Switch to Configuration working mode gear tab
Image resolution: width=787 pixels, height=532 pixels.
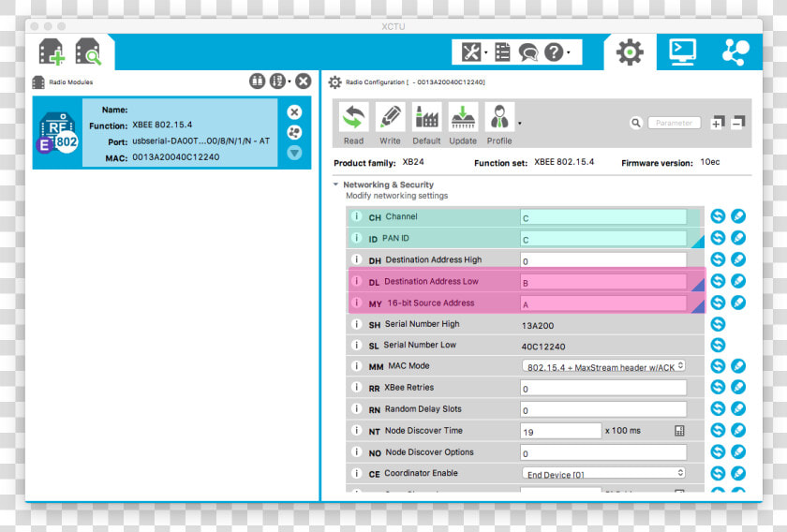tap(630, 52)
